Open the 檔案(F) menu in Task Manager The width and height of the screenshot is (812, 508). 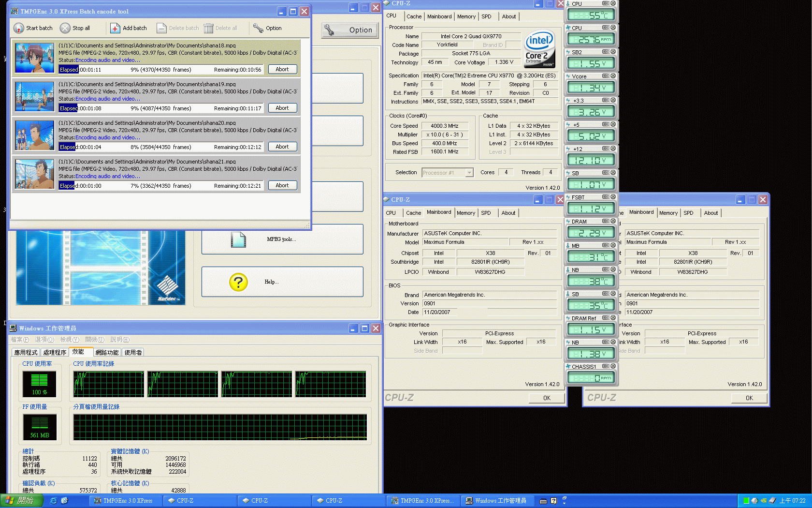pos(20,340)
